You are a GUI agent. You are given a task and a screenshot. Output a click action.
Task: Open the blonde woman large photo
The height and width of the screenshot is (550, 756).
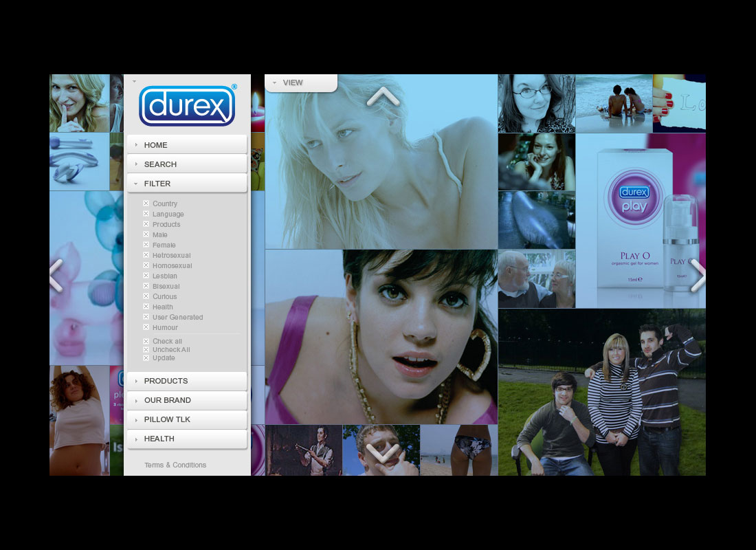point(381,162)
